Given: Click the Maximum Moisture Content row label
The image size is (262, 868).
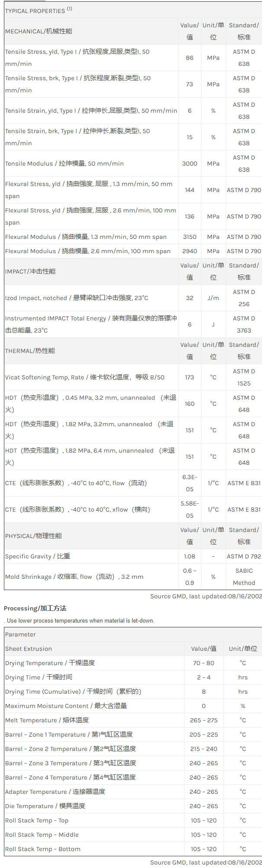Looking at the screenshot, I should [x=66, y=706].
